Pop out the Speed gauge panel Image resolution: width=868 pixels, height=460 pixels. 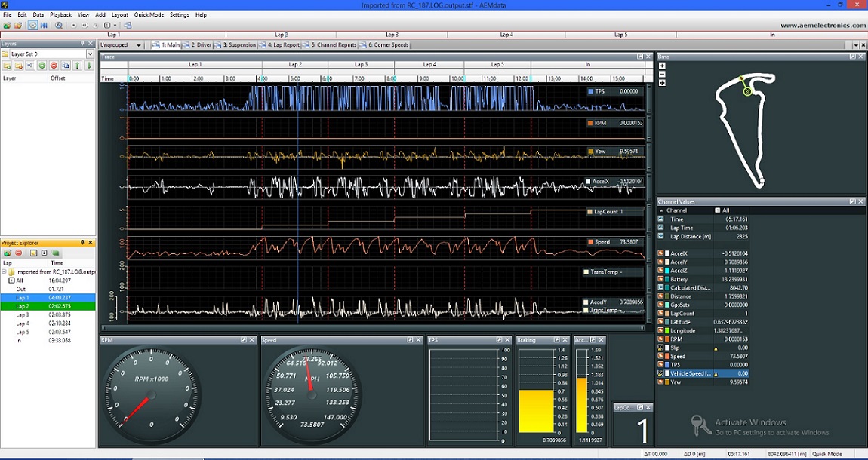pyautogui.click(x=410, y=340)
